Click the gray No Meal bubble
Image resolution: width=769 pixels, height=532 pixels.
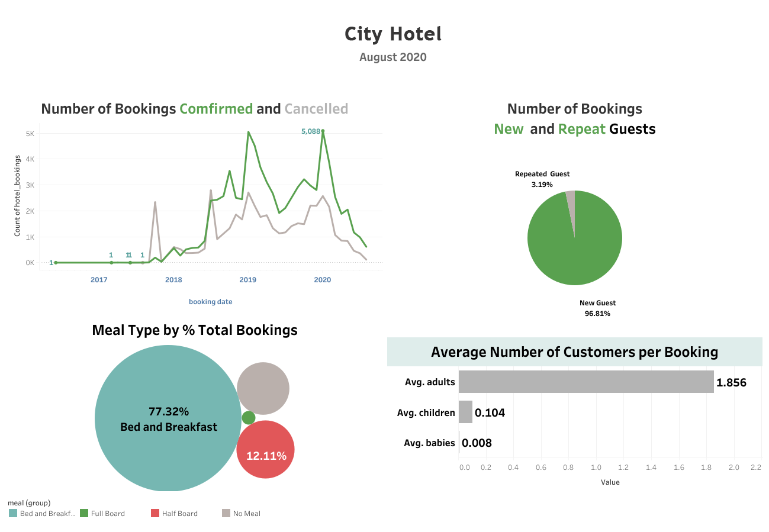(263, 387)
